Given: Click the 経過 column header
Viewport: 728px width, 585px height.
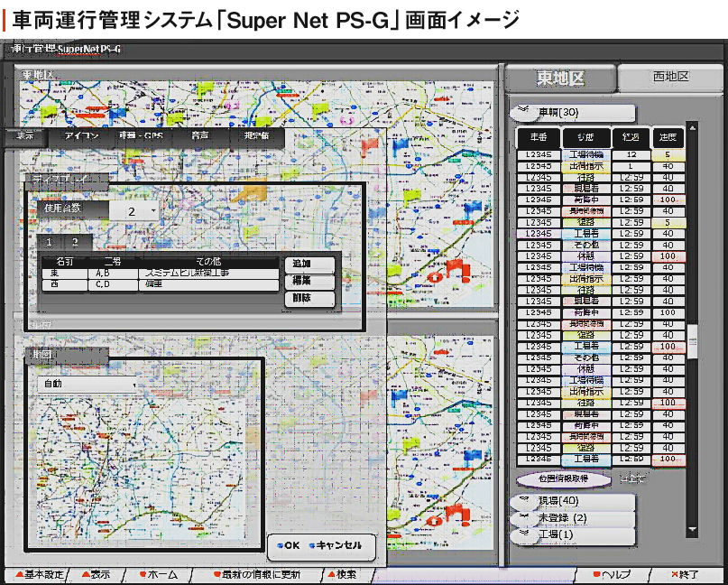Looking at the screenshot, I should pyautogui.click(x=631, y=137).
